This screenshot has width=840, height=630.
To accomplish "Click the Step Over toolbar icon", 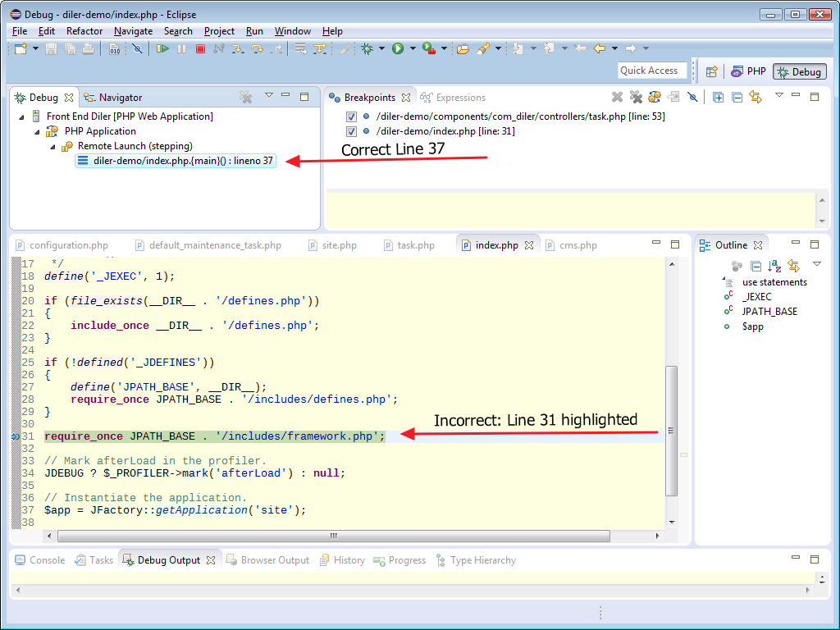I will 257,48.
